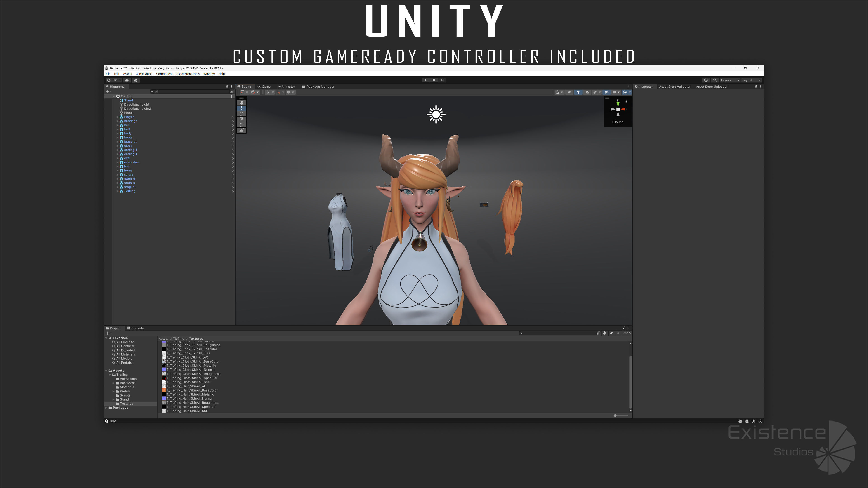This screenshot has width=868, height=488.
Task: Open cloud services icon in toolbar
Action: click(x=127, y=80)
